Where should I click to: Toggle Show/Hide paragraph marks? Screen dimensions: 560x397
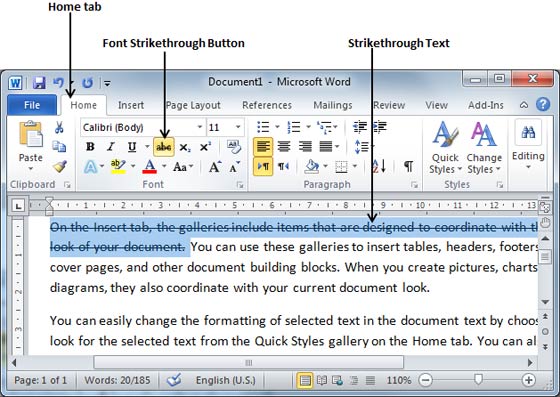pos(409,166)
